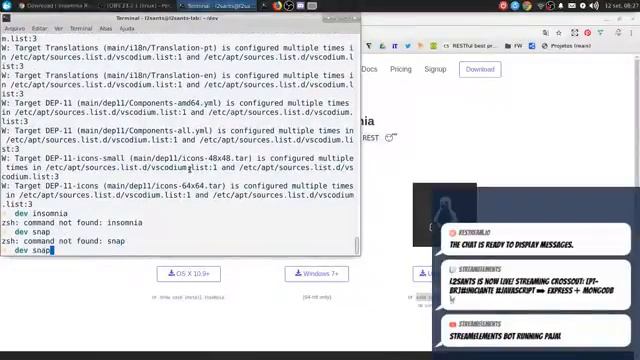Launch Firefox from the top panel
This screenshot has width=640, height=360.
(277, 6)
